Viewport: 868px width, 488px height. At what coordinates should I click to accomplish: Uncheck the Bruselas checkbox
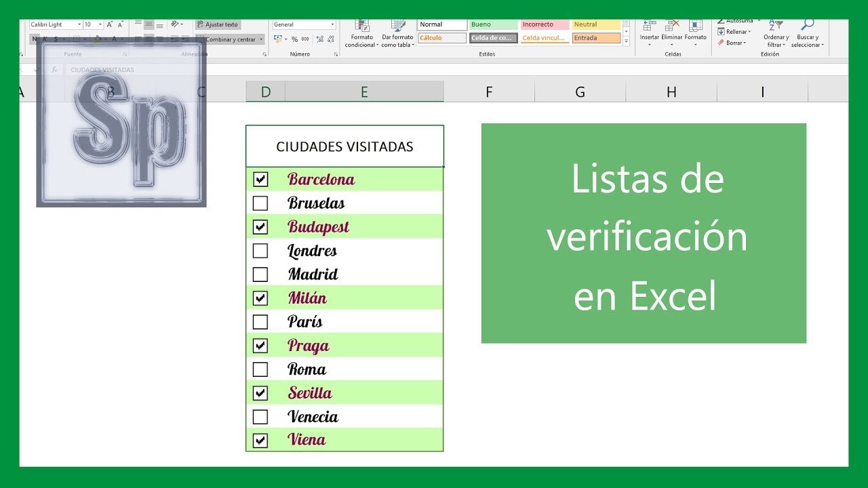(x=260, y=203)
